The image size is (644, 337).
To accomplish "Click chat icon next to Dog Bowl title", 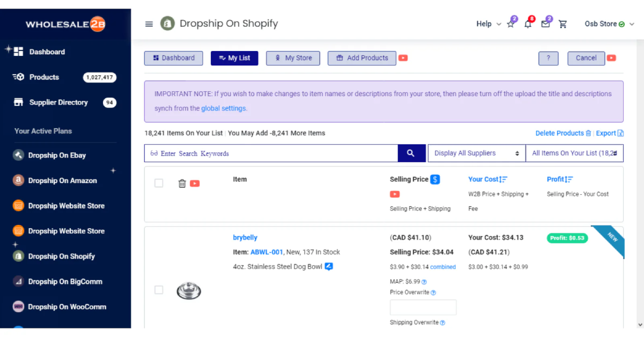I will pos(329,266).
